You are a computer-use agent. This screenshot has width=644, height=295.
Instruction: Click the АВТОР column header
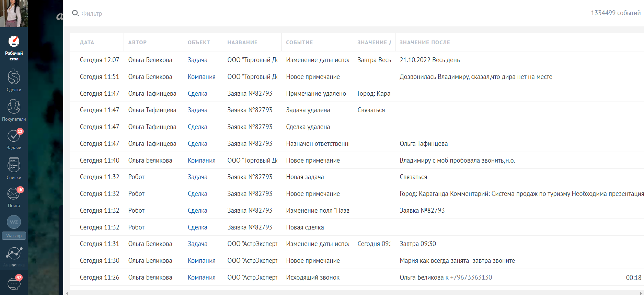tap(137, 43)
